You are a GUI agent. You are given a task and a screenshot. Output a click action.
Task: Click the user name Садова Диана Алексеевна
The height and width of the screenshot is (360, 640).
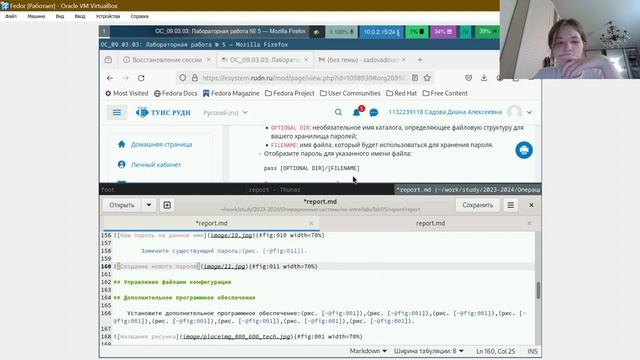pos(445,112)
